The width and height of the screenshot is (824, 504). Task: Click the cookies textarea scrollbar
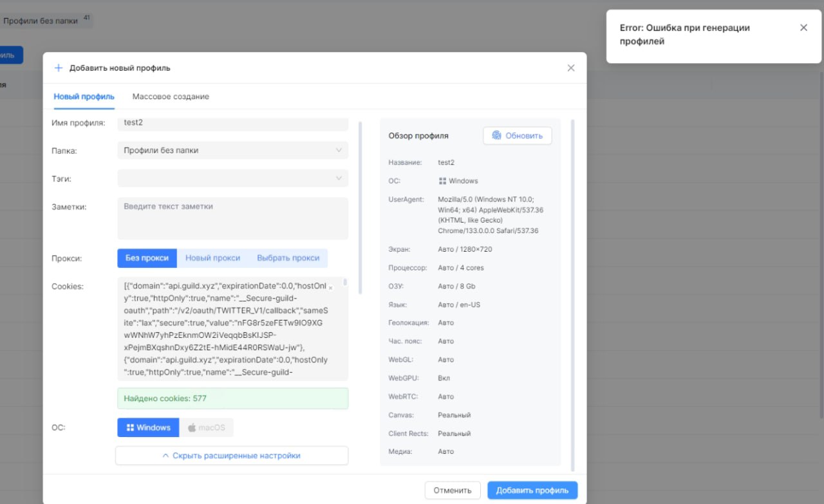click(346, 282)
